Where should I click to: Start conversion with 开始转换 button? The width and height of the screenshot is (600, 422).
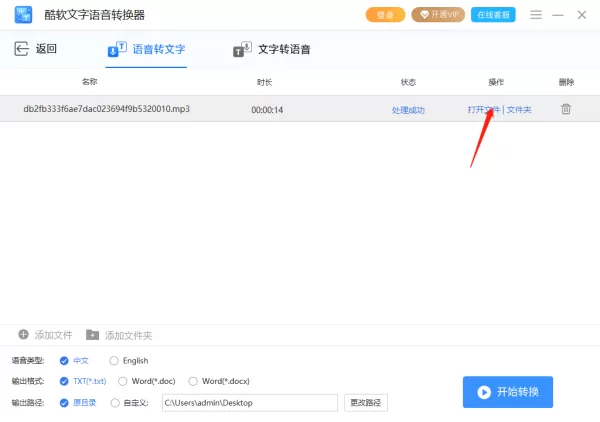click(x=508, y=392)
